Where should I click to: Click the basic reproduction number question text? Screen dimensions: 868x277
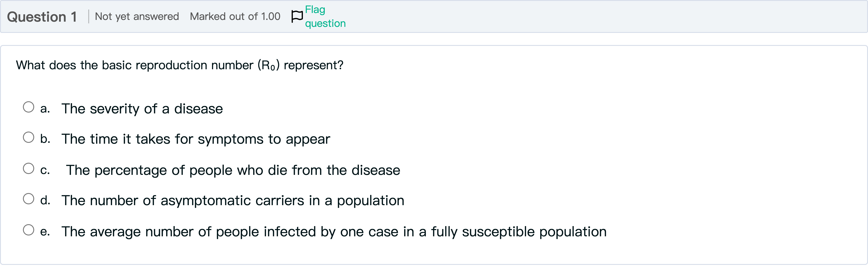(180, 65)
